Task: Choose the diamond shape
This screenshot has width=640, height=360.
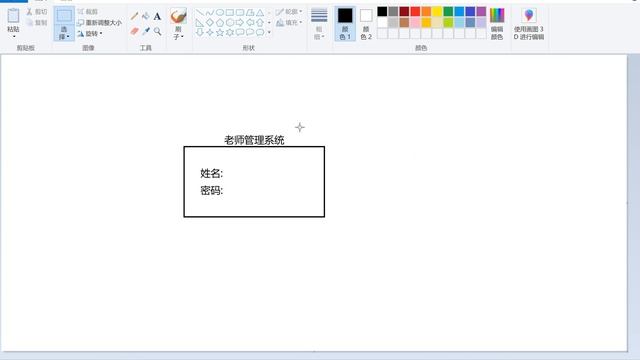Action: [210, 22]
